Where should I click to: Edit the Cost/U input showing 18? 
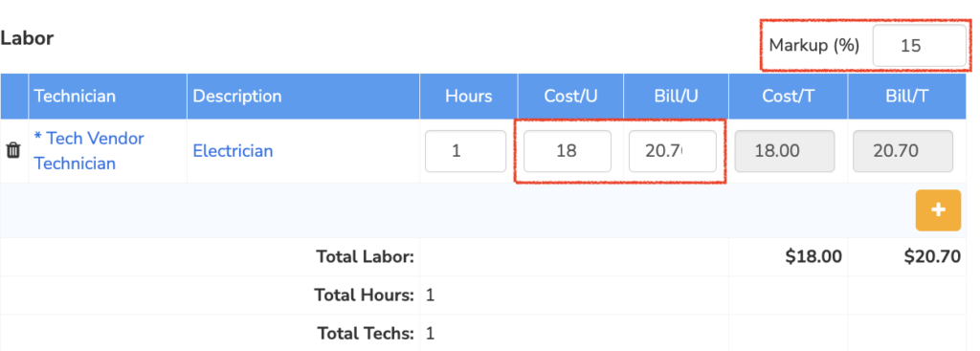[x=567, y=151]
